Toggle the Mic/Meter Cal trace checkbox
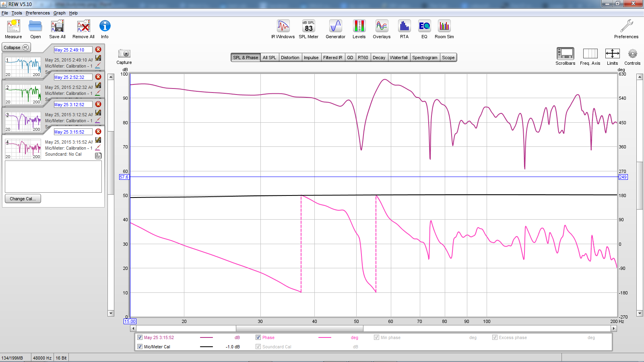The width and height of the screenshot is (644, 362). pyautogui.click(x=140, y=347)
